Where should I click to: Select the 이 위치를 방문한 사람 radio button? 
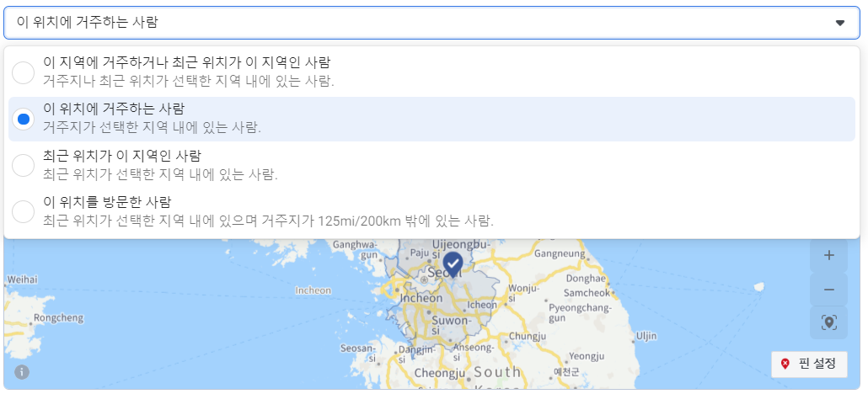point(24,211)
